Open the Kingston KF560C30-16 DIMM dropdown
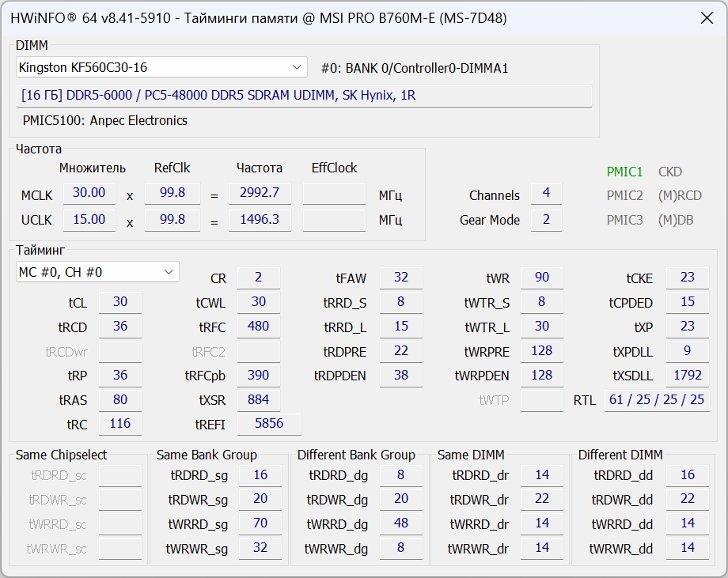The height and width of the screenshot is (578, 728). point(161,67)
